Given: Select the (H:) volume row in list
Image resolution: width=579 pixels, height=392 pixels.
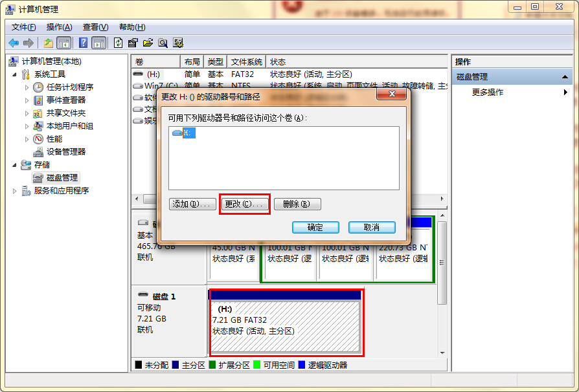Looking at the screenshot, I should click(x=290, y=74).
